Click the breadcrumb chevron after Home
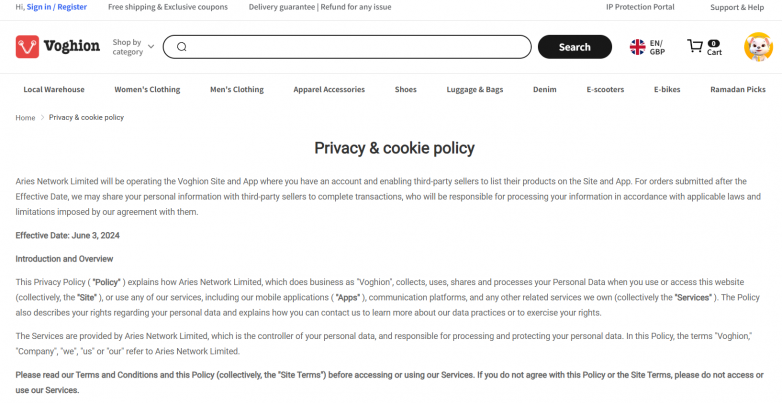Screen dimensions: 782x403 pos(42,118)
